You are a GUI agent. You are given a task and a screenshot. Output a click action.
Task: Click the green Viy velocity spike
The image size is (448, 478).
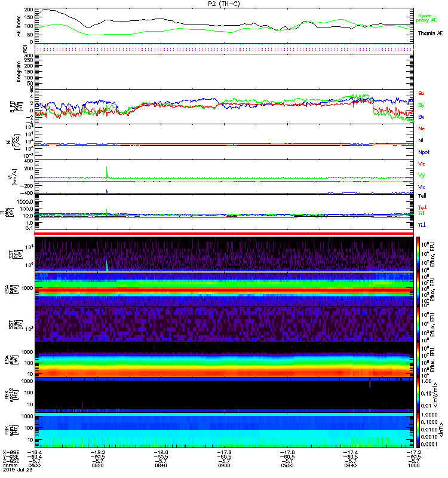[107, 172]
